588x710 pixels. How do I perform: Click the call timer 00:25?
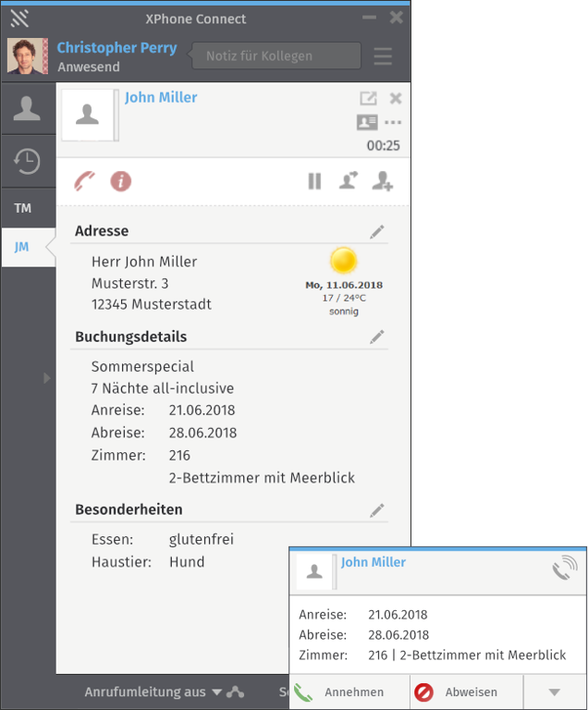coord(384,146)
